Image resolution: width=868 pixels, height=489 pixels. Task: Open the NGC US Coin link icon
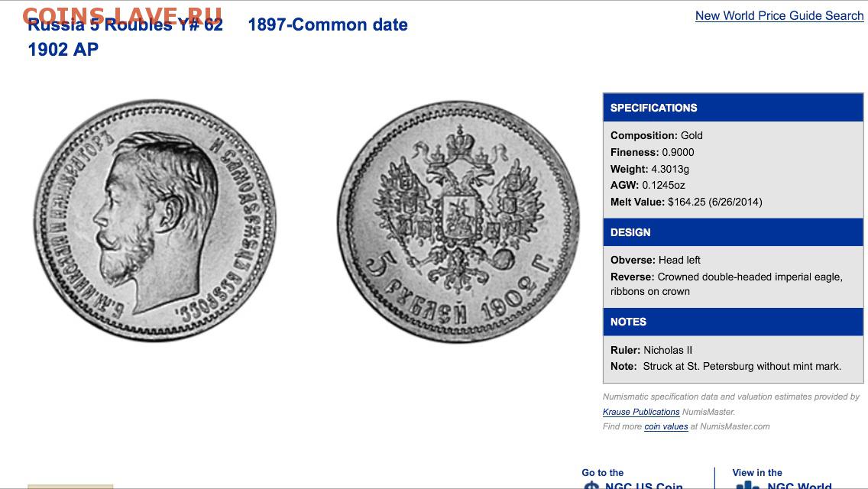(x=591, y=486)
